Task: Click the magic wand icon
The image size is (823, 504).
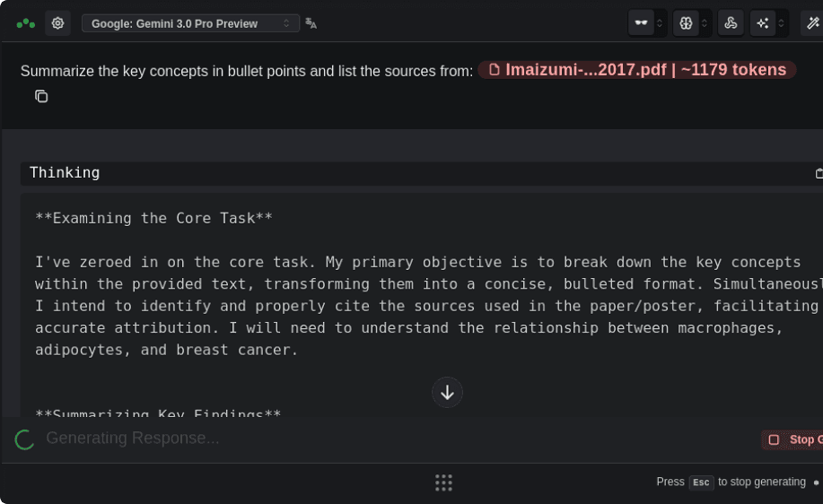Action: click(x=813, y=23)
